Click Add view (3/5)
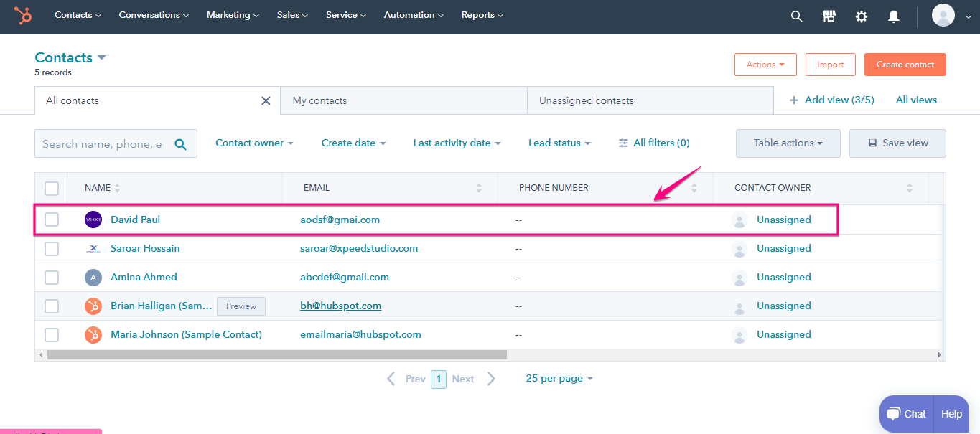The image size is (980, 434). (831, 100)
